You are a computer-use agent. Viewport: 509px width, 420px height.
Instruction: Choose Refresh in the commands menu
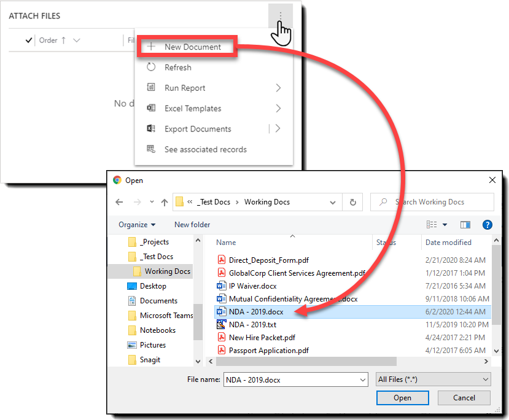[x=214, y=68]
